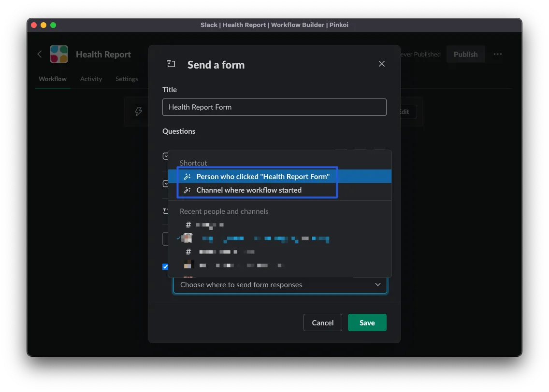Viewport: 549px width, 392px height.
Task: Click the lightning bolt trigger icon
Action: [x=139, y=112]
